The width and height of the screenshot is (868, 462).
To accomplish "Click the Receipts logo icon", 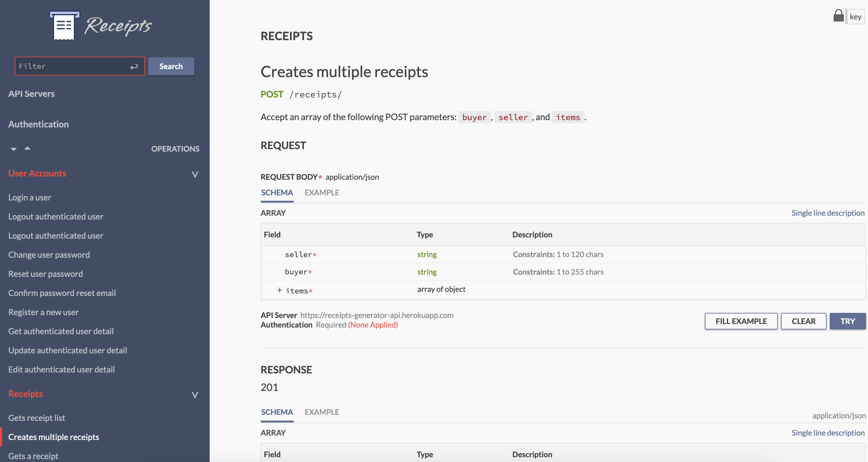I will (65, 25).
